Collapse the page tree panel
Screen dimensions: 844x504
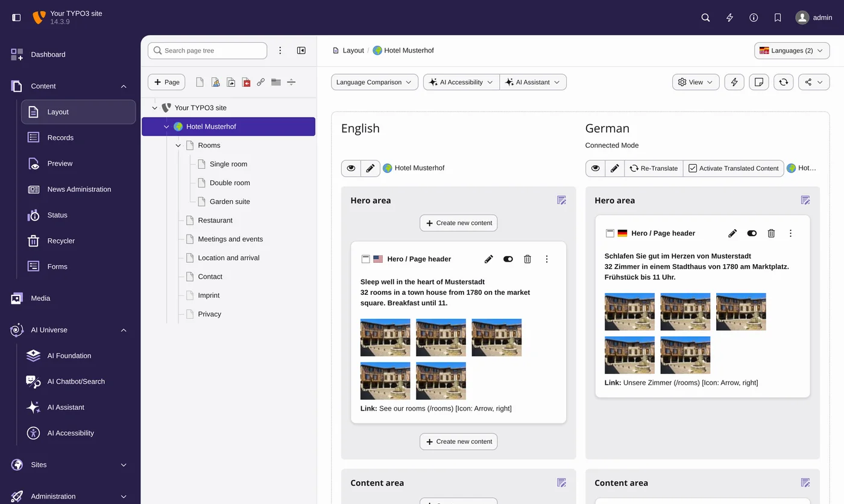point(301,51)
